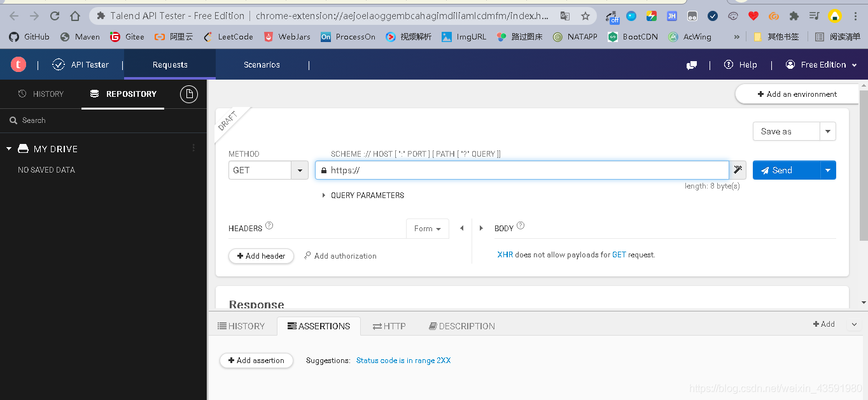Open Send button dropdown arrow
The image size is (868, 400).
(828, 170)
